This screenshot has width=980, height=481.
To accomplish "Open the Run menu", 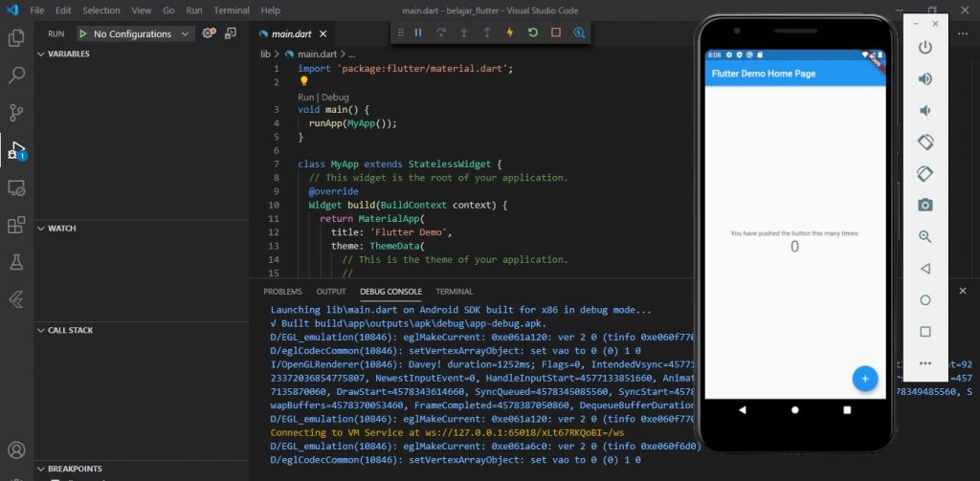I will click(194, 11).
